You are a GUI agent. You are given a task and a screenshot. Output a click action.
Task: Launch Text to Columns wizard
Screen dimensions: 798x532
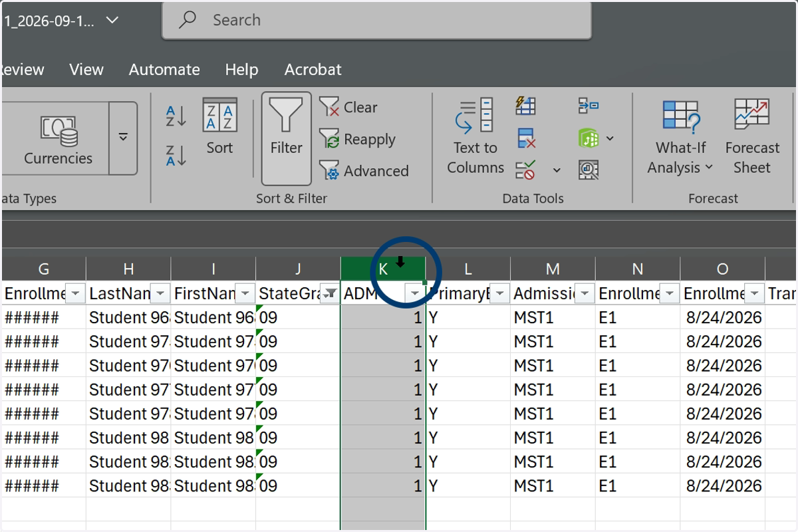(475, 136)
